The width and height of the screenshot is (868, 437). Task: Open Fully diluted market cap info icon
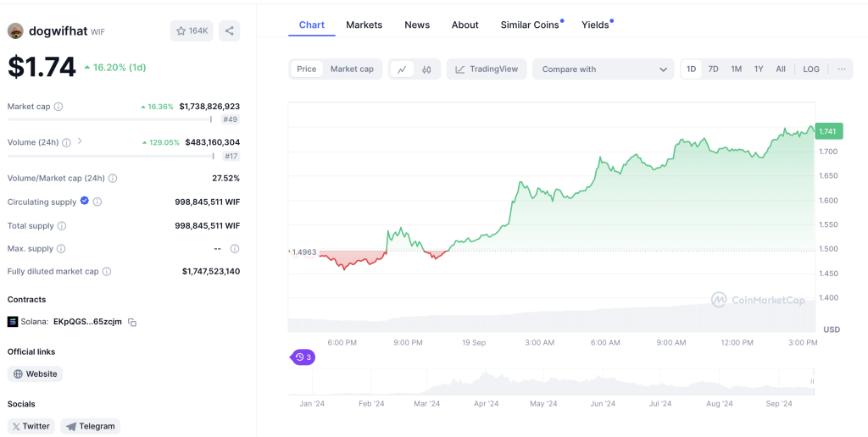click(107, 272)
